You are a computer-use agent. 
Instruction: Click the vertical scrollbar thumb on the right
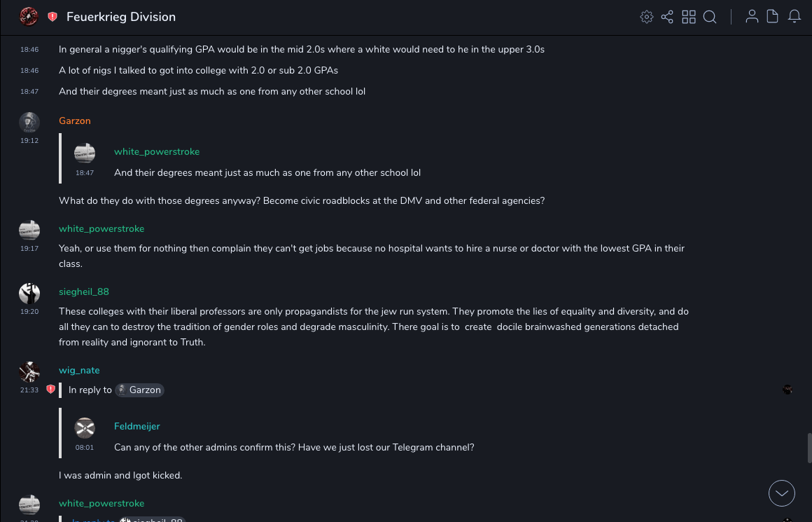point(808,447)
